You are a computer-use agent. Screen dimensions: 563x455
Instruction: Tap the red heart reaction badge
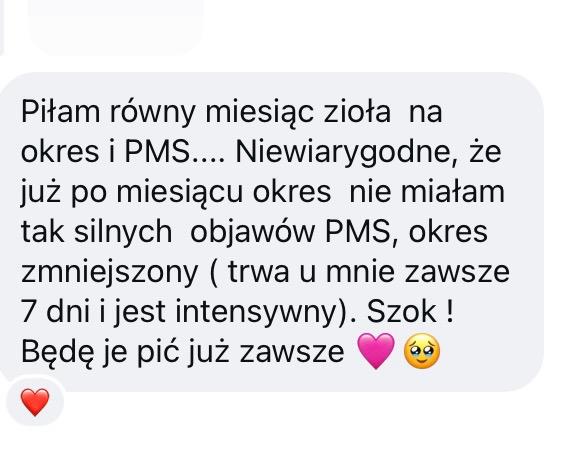[35, 401]
